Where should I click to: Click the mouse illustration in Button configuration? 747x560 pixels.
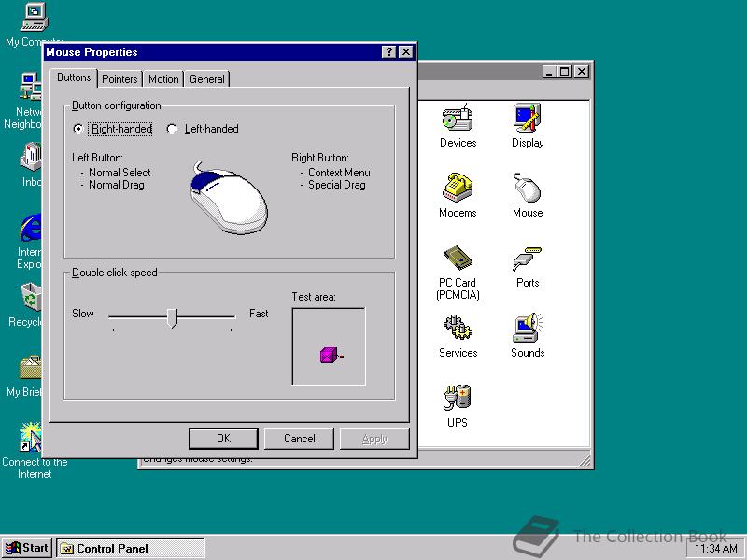[x=229, y=198]
